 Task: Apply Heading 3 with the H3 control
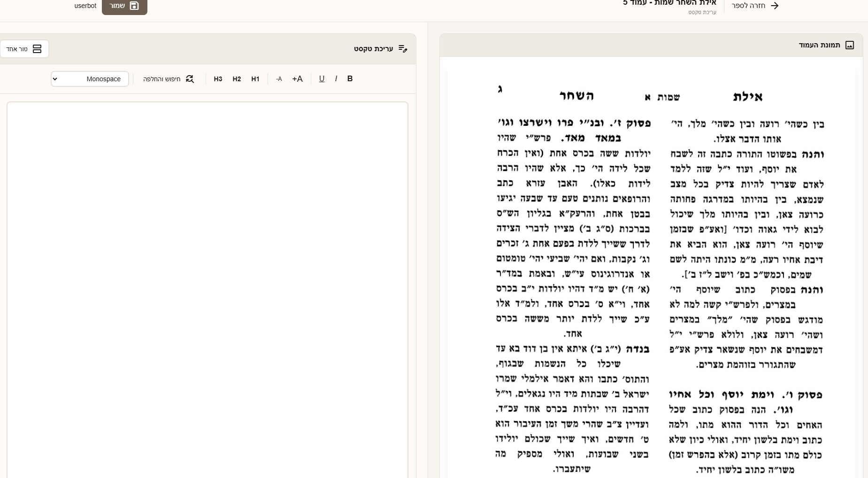[x=218, y=79]
